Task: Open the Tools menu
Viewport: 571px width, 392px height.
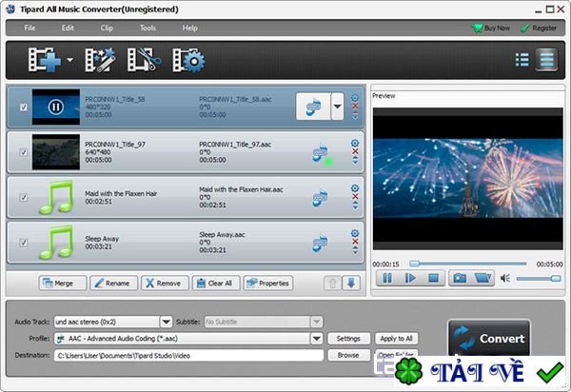Action: [x=148, y=29]
